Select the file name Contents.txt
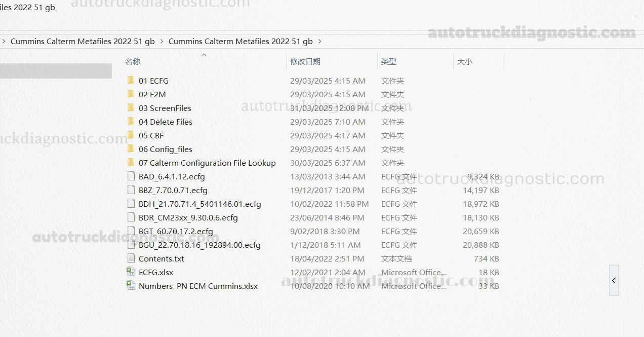 point(162,258)
